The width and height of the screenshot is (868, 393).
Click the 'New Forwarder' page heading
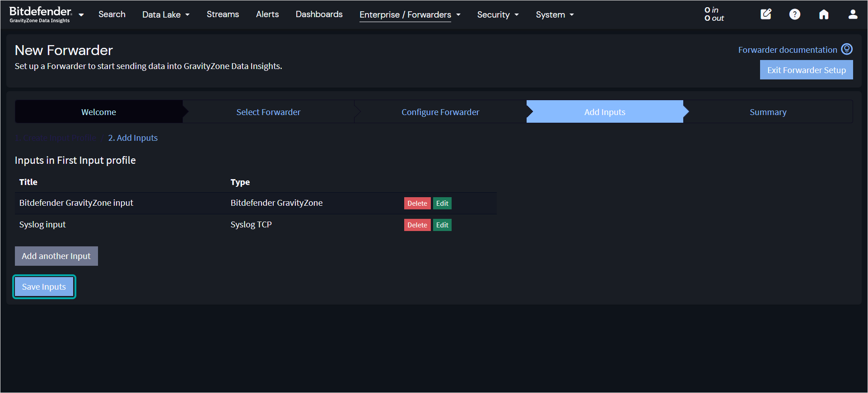pyautogui.click(x=64, y=50)
